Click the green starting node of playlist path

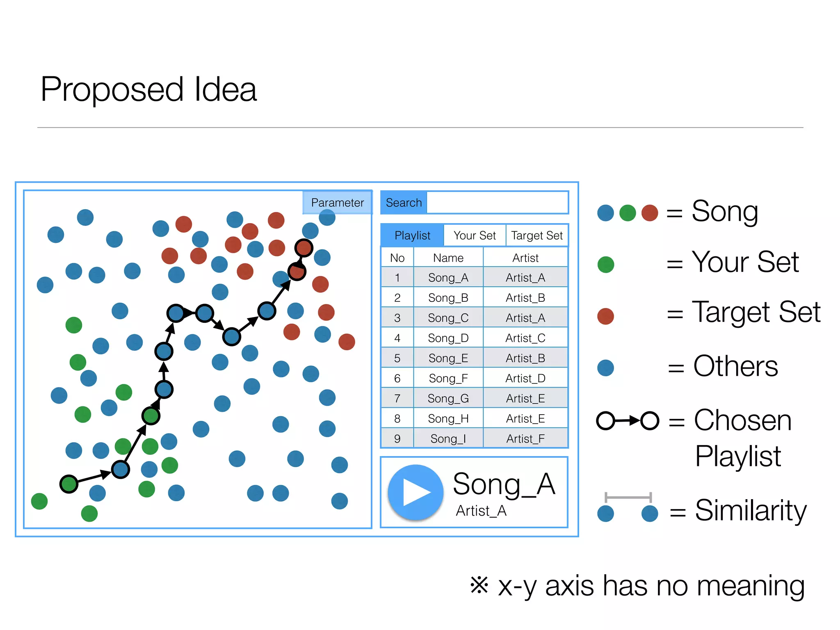click(69, 484)
